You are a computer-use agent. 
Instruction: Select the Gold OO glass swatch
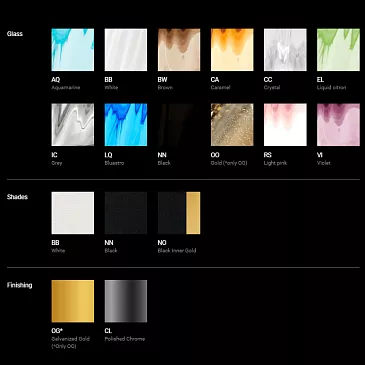232,125
